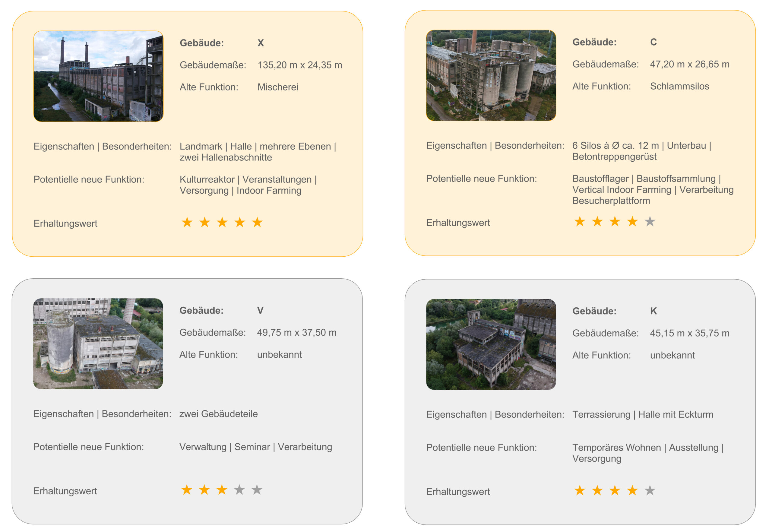The image size is (772, 532).
Task: Click the Gebäude X heading label
Action: pos(202,43)
